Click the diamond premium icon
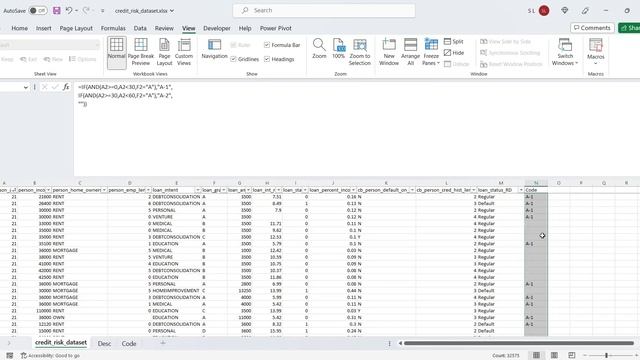 click(564, 11)
